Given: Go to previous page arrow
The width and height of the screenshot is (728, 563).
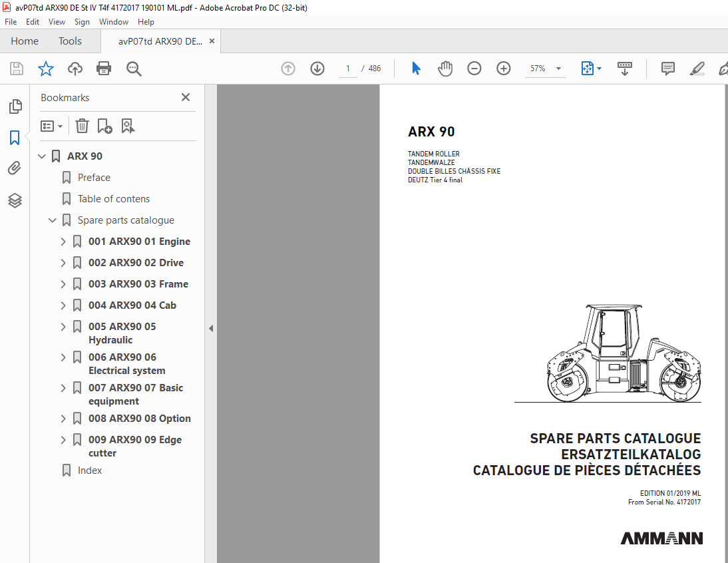Looking at the screenshot, I should [288, 69].
